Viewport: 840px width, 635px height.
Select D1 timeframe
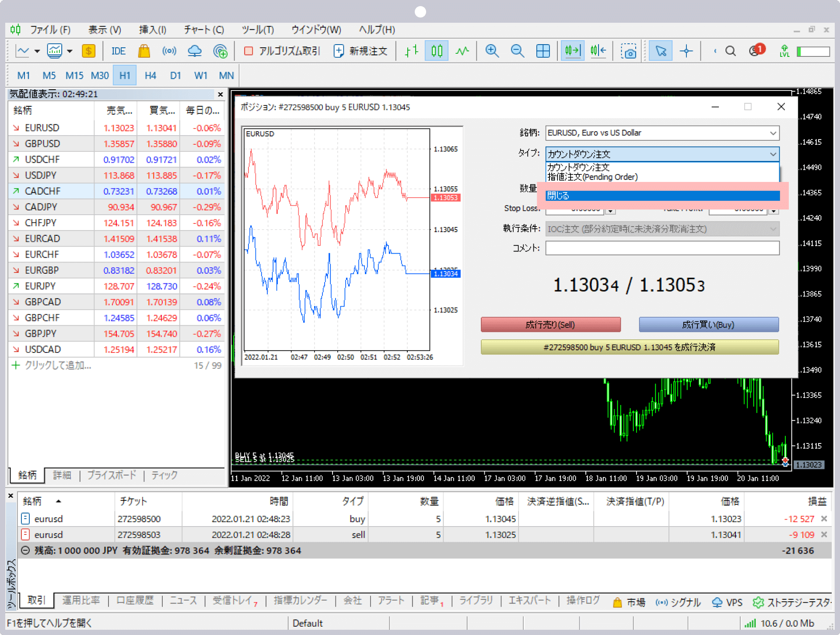[x=175, y=76]
